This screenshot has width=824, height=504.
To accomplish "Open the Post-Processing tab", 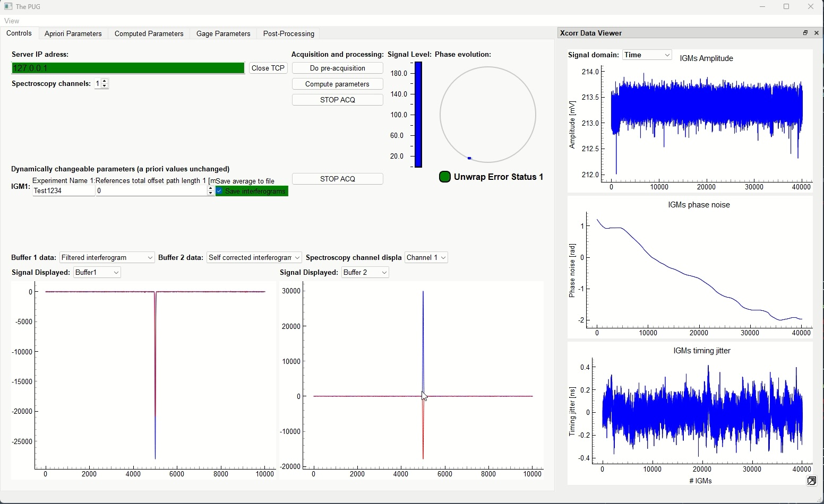I will (x=288, y=33).
